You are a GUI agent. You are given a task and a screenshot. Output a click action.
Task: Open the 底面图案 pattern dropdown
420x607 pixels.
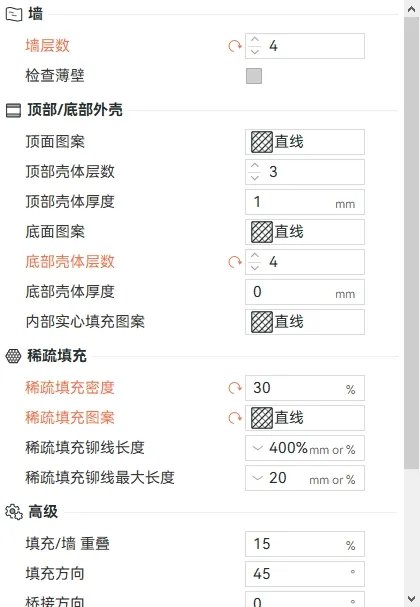click(x=305, y=232)
